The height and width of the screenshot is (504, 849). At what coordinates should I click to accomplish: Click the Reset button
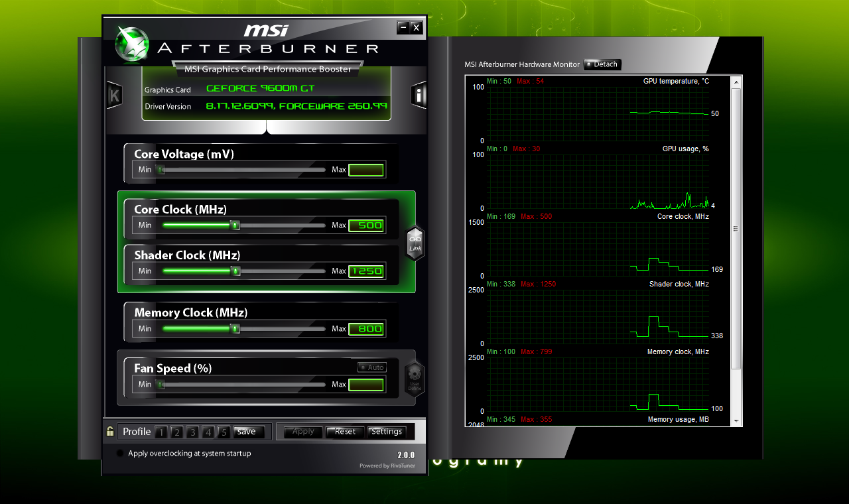pyautogui.click(x=345, y=432)
